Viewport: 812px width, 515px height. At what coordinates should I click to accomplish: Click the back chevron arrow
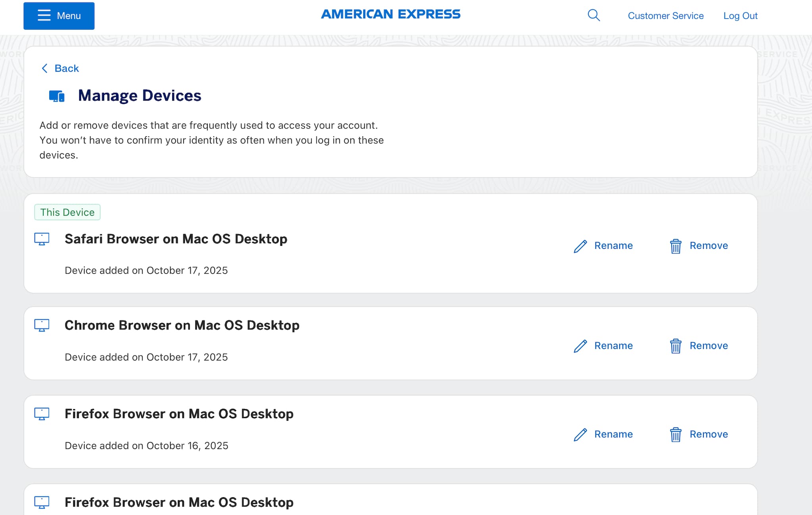coord(45,68)
